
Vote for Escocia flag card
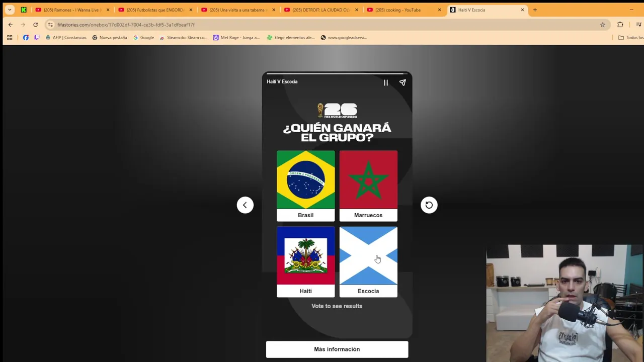[x=368, y=262]
